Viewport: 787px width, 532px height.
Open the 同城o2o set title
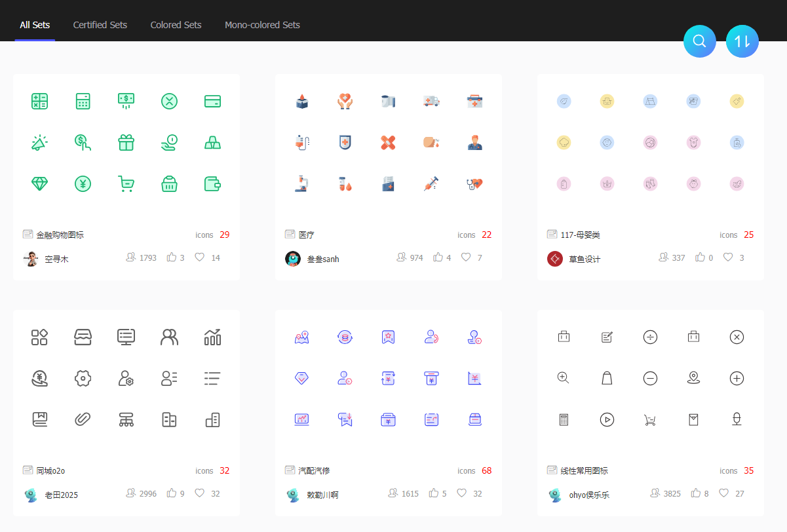[x=50, y=470]
